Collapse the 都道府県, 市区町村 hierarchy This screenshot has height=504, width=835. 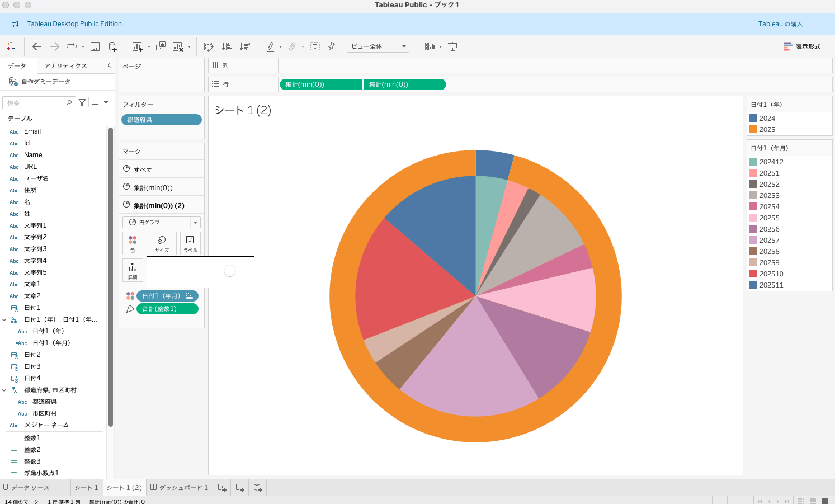click(4, 390)
